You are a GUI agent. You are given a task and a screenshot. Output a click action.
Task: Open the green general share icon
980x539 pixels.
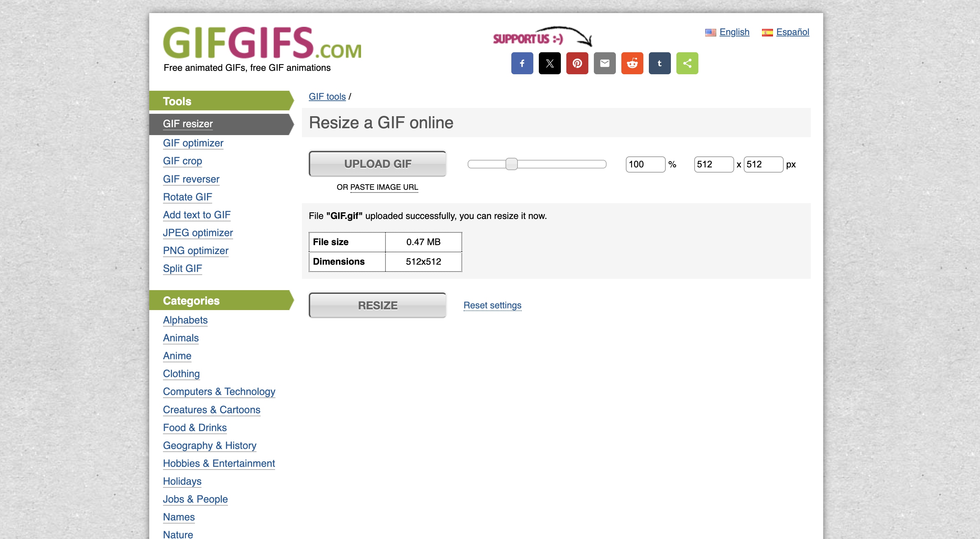(687, 63)
